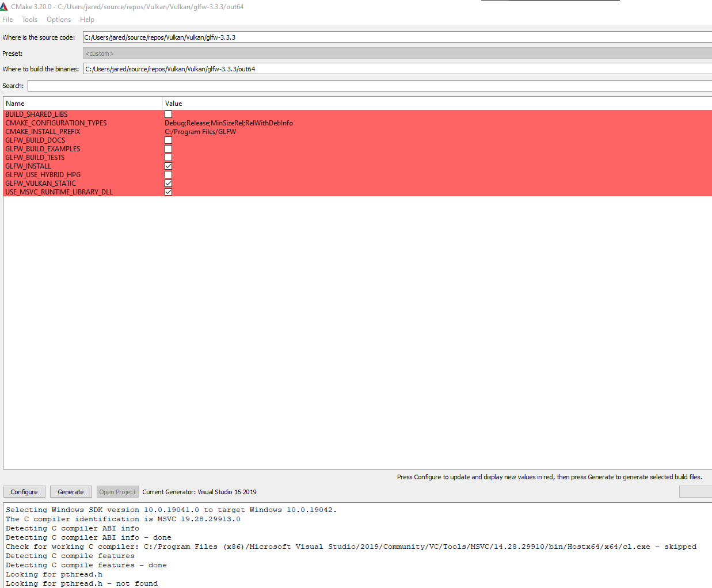Viewport: 712px width, 588px height.
Task: Click the Generate button
Action: pyautogui.click(x=71, y=492)
